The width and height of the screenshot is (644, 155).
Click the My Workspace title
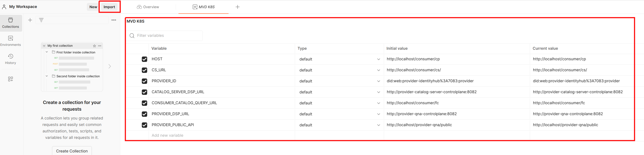tap(23, 7)
